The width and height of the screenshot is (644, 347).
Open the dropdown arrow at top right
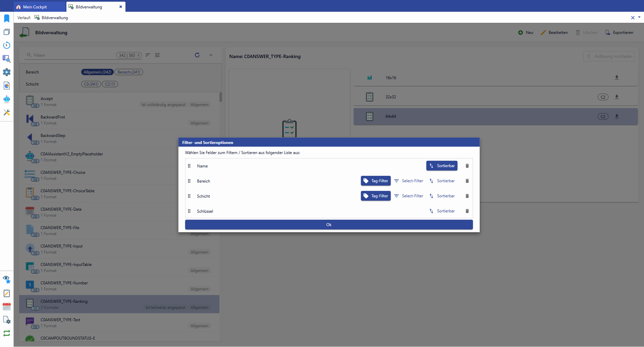(639, 17)
